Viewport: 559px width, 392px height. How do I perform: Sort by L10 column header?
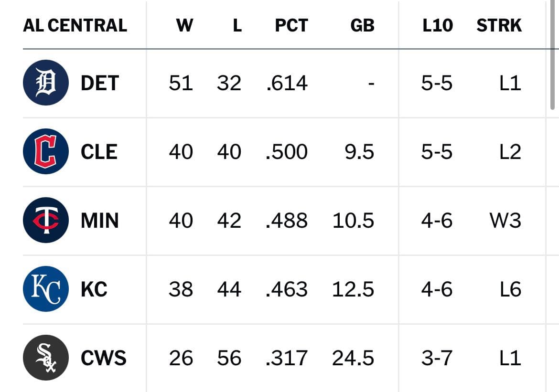click(x=438, y=25)
